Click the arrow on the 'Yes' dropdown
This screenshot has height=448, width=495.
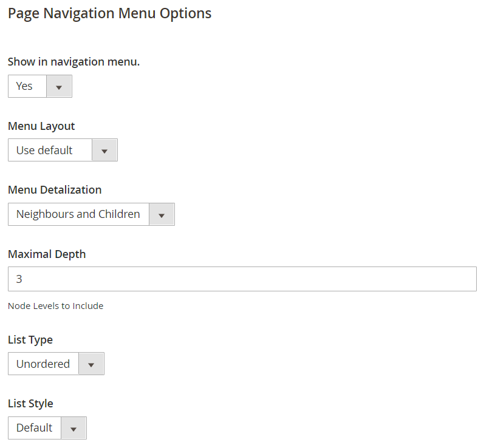[x=59, y=86]
